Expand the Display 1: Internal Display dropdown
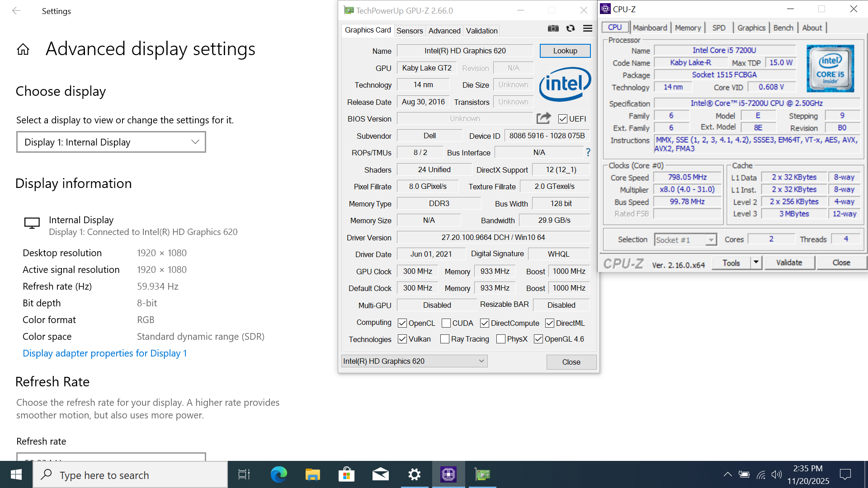The image size is (868, 488). click(111, 142)
